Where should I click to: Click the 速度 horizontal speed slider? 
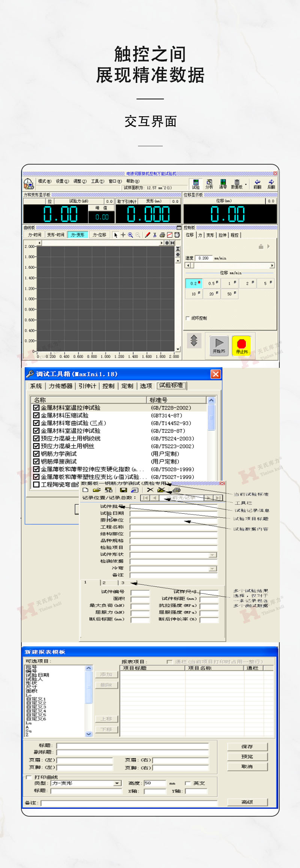click(230, 265)
